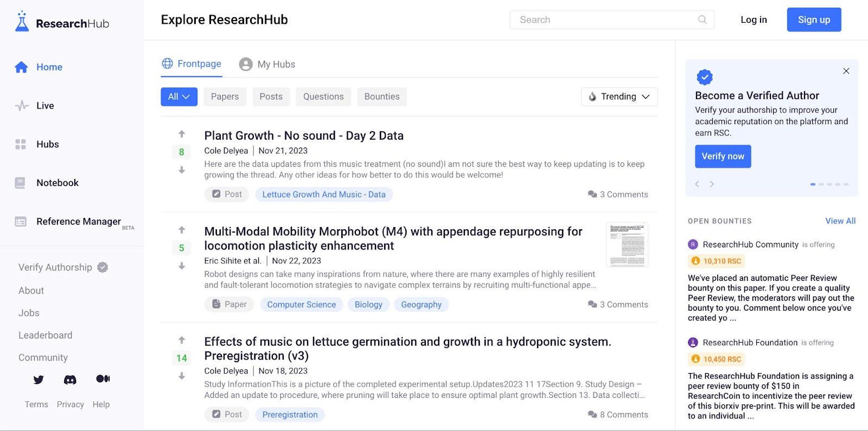The height and width of the screenshot is (431, 868).
Task: Click the Eric Sihite et al. author text
Action: [233, 261]
